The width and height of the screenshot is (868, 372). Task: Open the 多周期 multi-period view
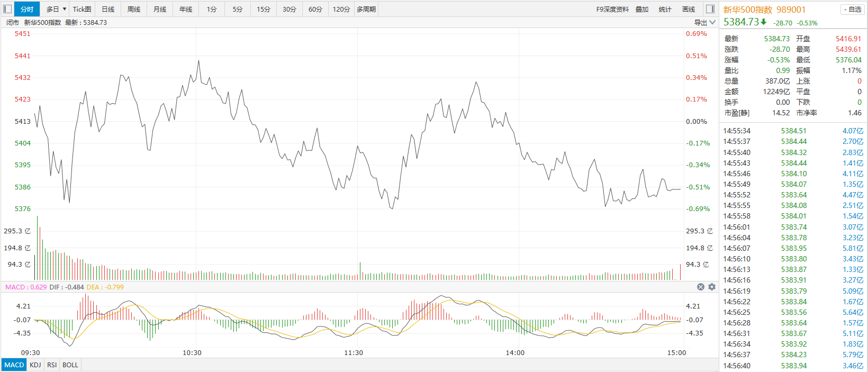click(x=366, y=9)
